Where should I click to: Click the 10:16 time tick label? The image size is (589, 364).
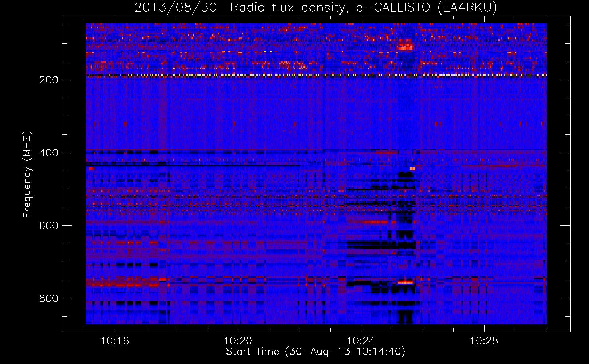coord(115,341)
